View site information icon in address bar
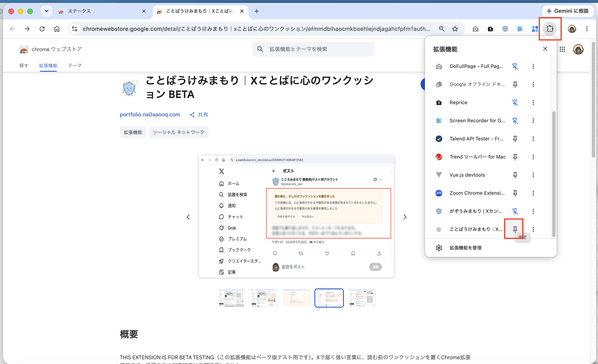 tap(75, 29)
